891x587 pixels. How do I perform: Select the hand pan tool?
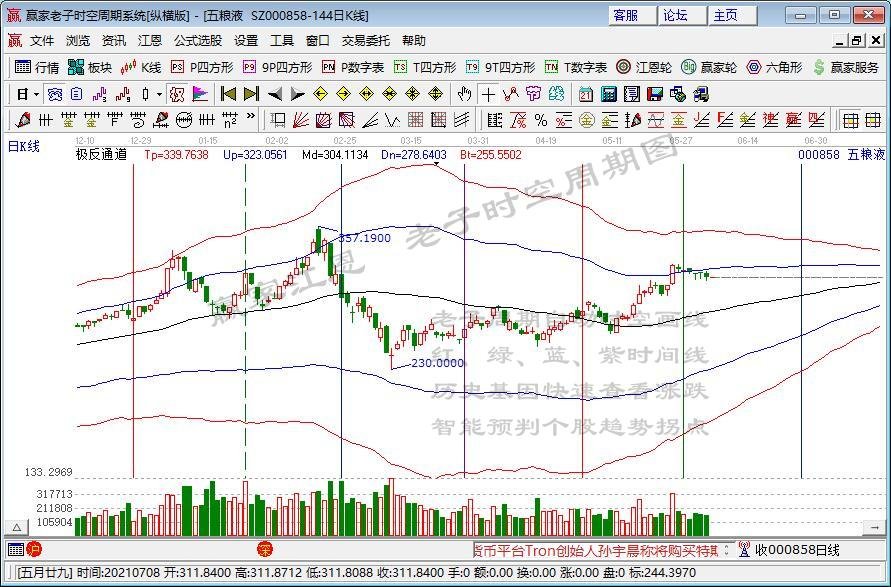[465, 94]
